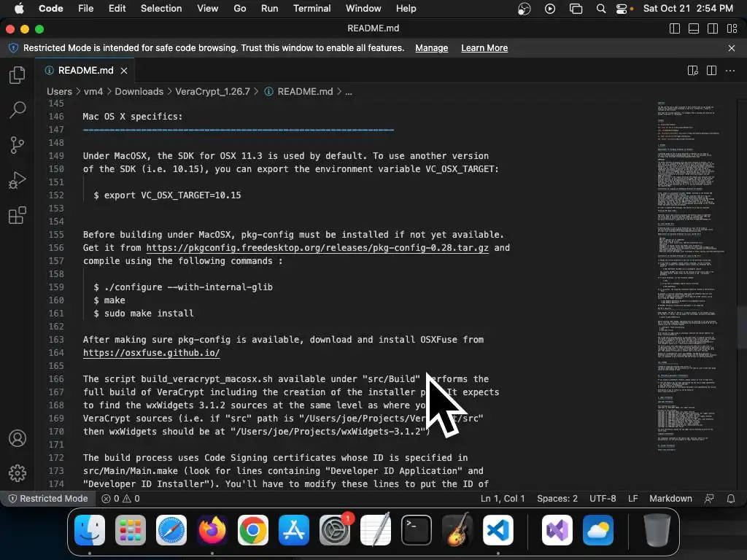Open Terminal from the Dock
747x560 pixels.
coord(417,530)
